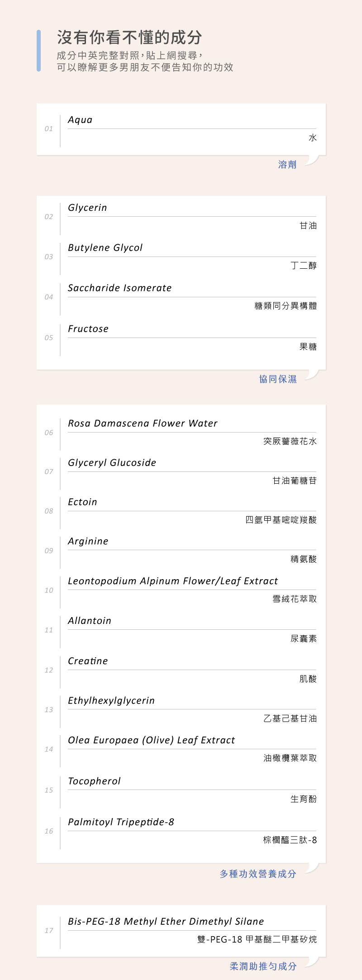Viewport: 362px width, 980px height.
Task: Click Olea Europaea (Olive) Leaf Extract
Action: click(151, 741)
